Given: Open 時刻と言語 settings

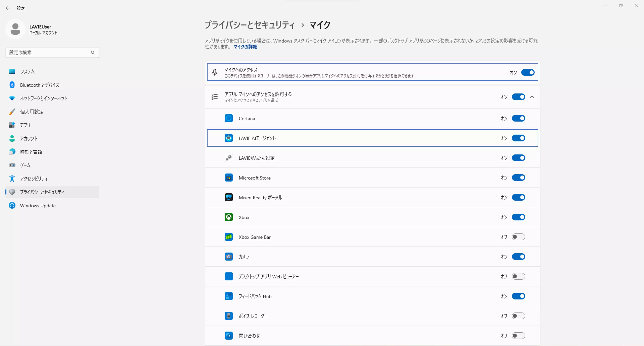Looking at the screenshot, I should point(52,152).
